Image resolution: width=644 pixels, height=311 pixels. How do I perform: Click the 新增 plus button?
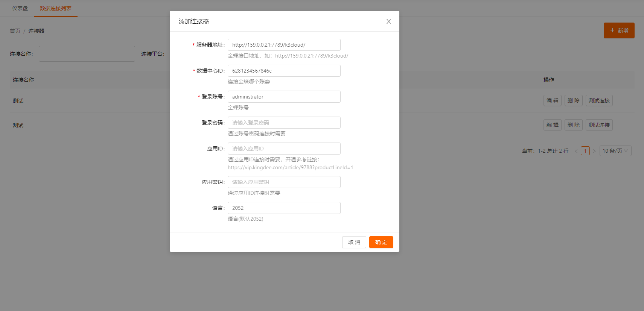(x=619, y=30)
